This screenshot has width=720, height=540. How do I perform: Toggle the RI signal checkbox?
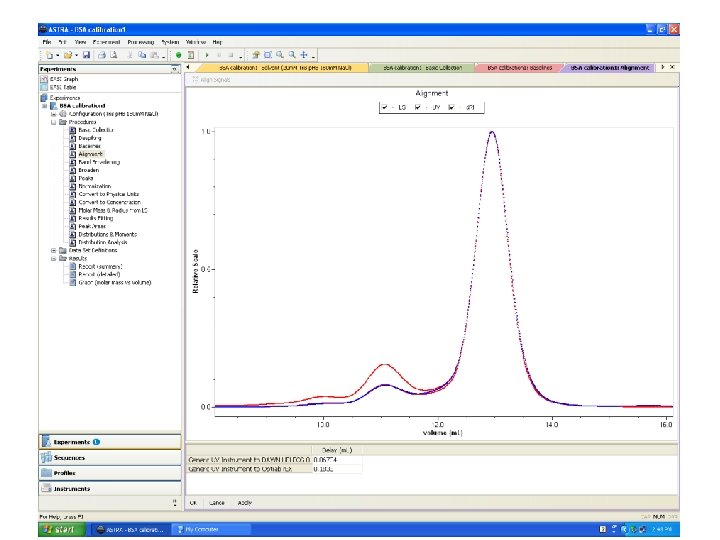pos(451,107)
